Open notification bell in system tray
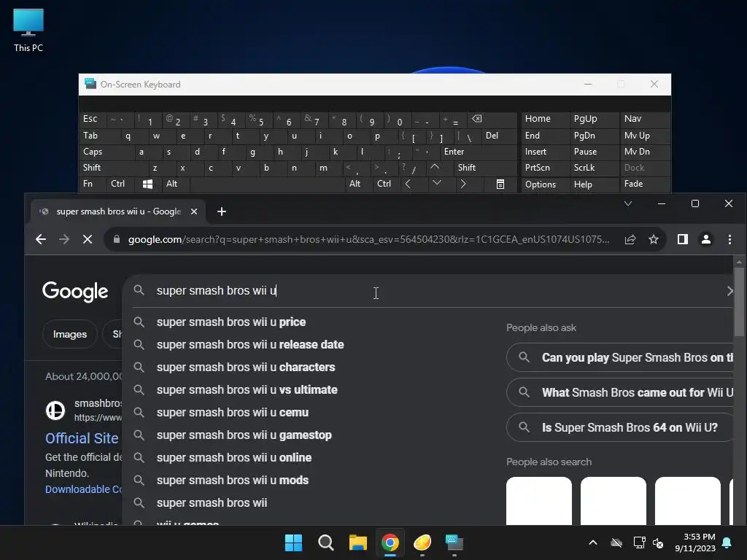 coord(727,542)
